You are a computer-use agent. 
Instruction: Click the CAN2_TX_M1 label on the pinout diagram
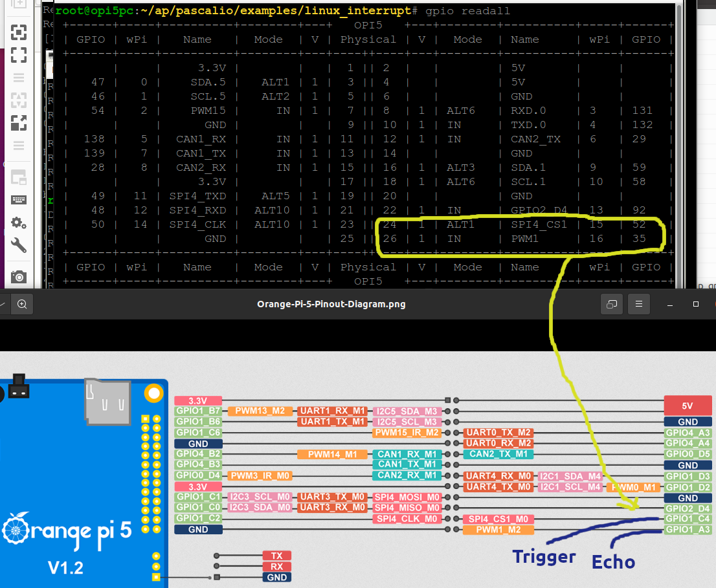click(498, 454)
